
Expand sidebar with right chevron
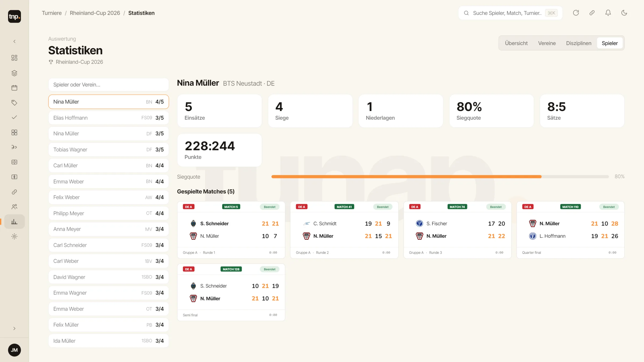pos(14,328)
